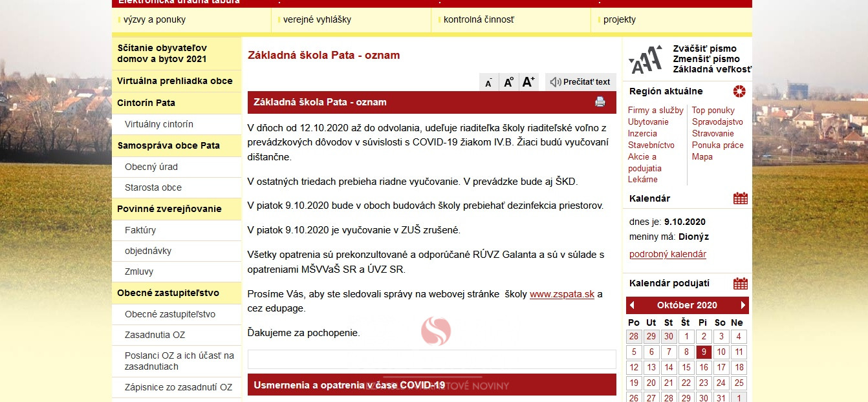This screenshot has height=402, width=868.
Task: Select Zápisnice zo zasadnutí OZ item
Action: (177, 387)
